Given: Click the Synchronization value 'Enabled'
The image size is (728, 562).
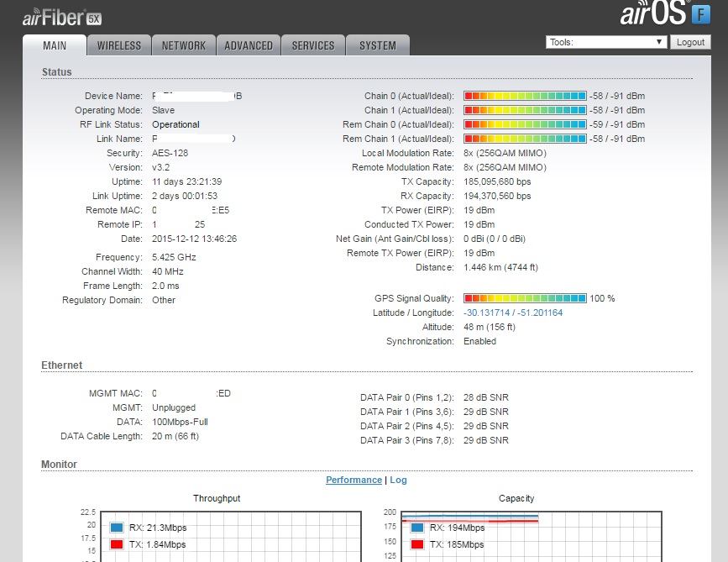Looking at the screenshot, I should pyautogui.click(x=480, y=341).
